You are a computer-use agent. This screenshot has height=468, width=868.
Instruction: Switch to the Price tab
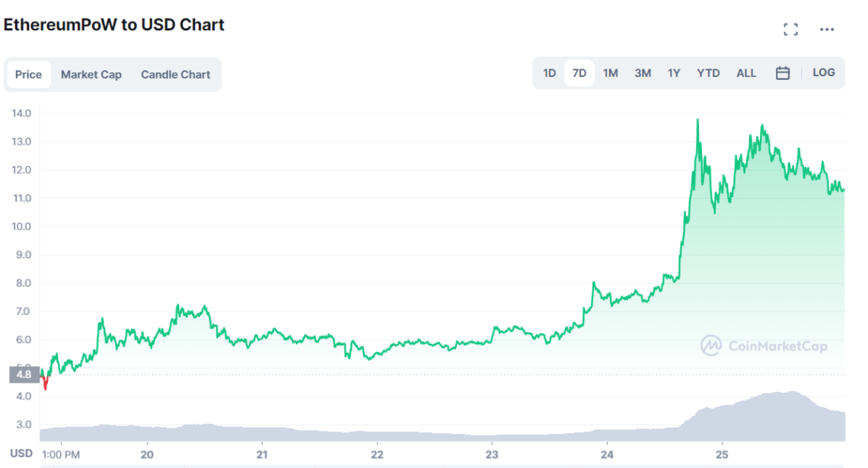[29, 75]
